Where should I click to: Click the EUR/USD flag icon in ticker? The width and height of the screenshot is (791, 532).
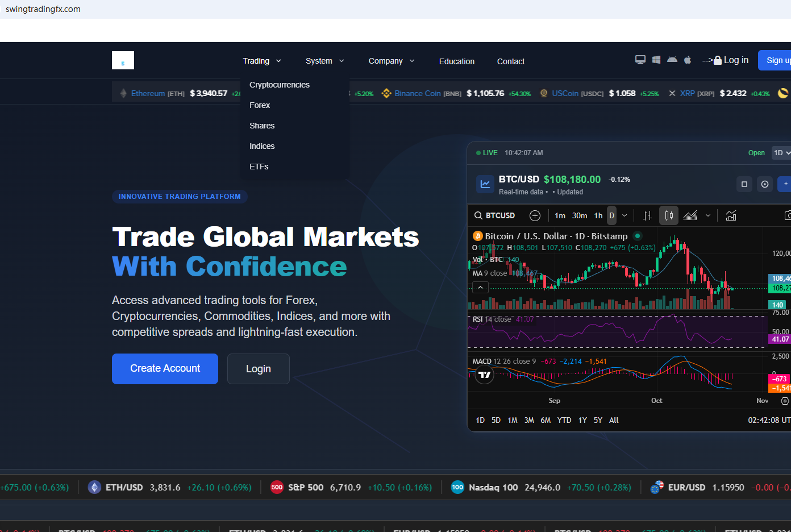click(x=657, y=487)
